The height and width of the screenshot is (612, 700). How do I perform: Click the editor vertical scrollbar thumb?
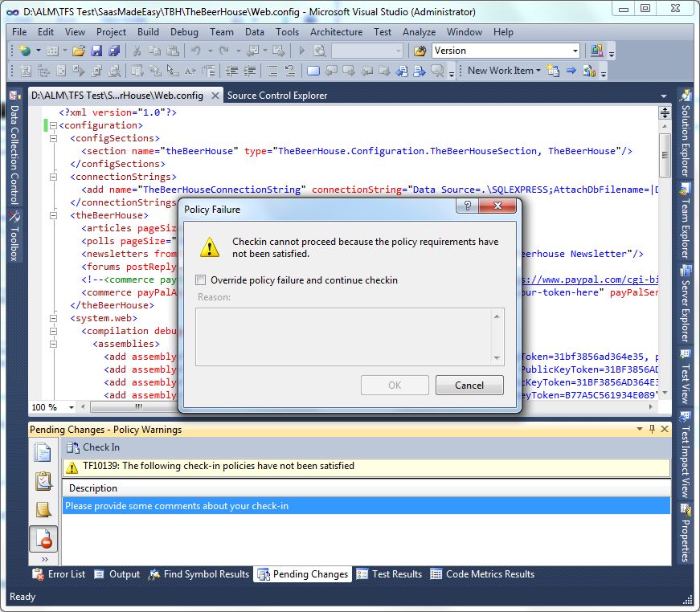[x=665, y=155]
